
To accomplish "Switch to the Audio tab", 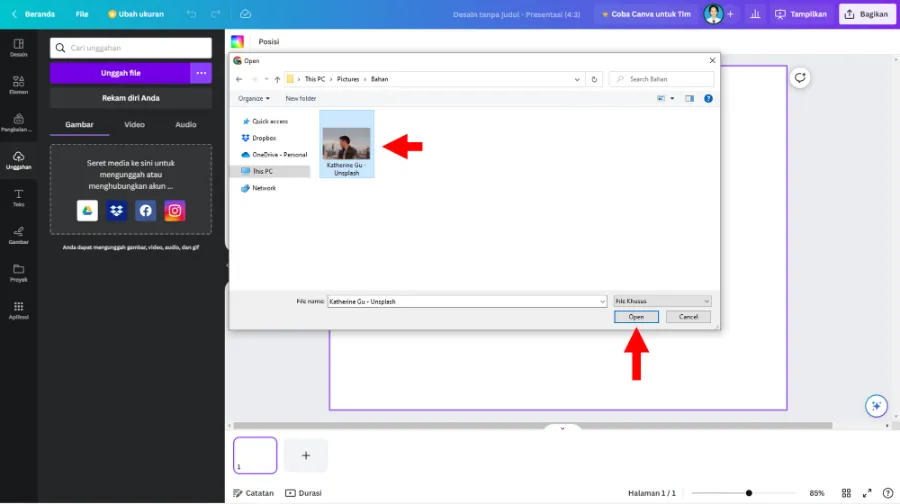I will (186, 125).
